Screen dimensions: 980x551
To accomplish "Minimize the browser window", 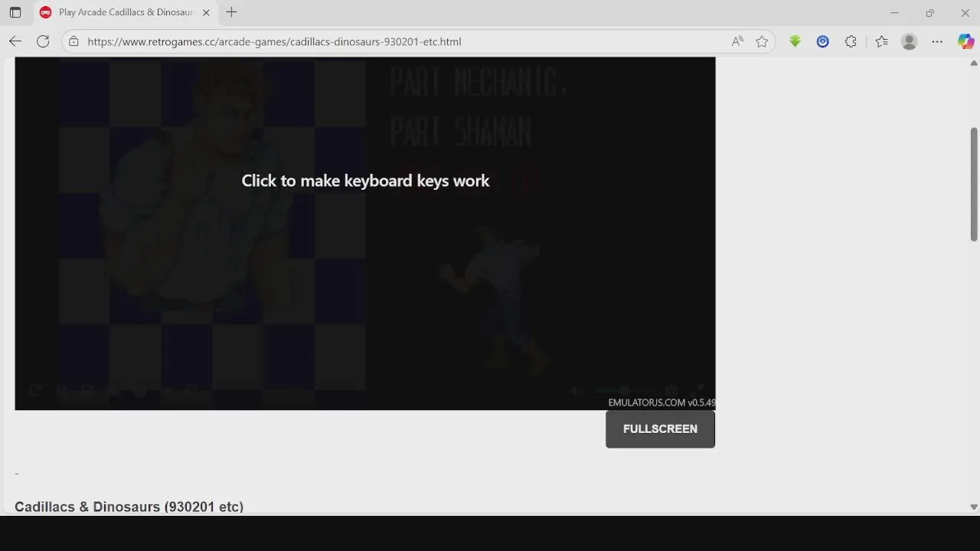I will click(894, 12).
